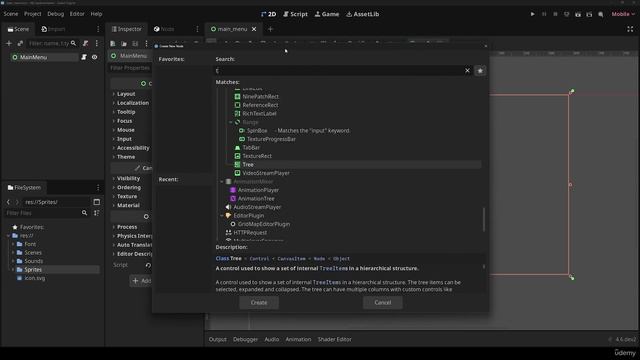Click Inspector load resource folder icon
The height and width of the screenshot is (360, 640).
(124, 43)
